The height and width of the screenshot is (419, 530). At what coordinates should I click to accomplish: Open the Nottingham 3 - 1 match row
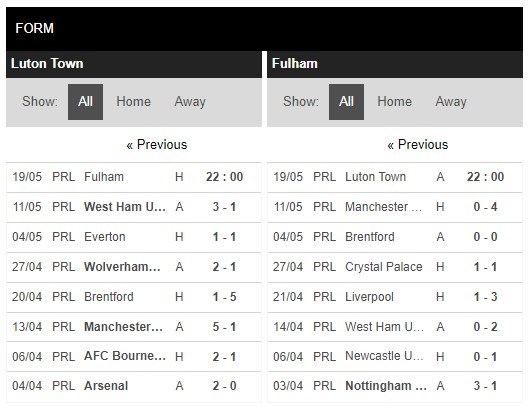point(395,386)
